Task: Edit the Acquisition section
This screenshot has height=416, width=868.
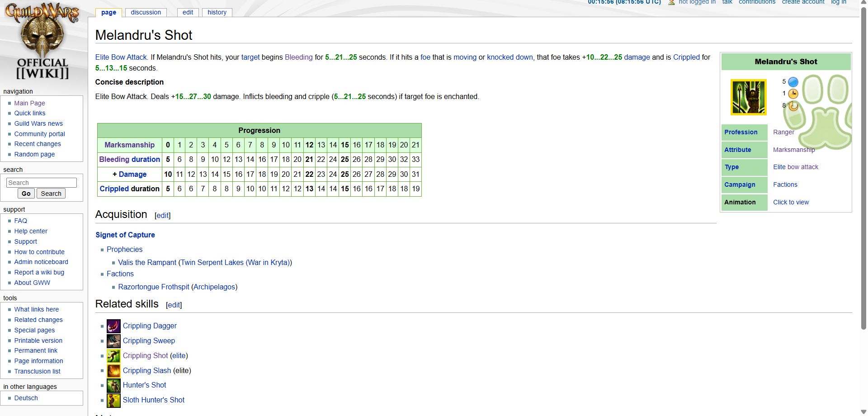Action: 163,216
